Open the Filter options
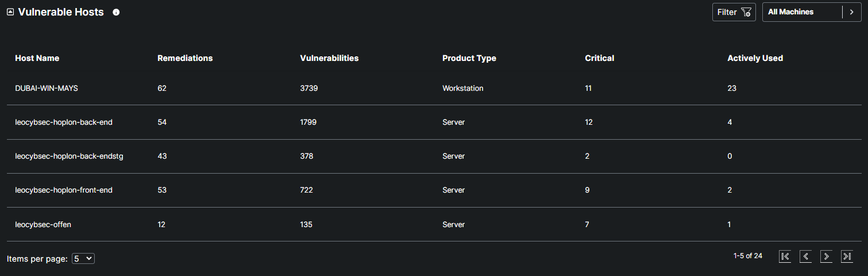 [x=734, y=12]
